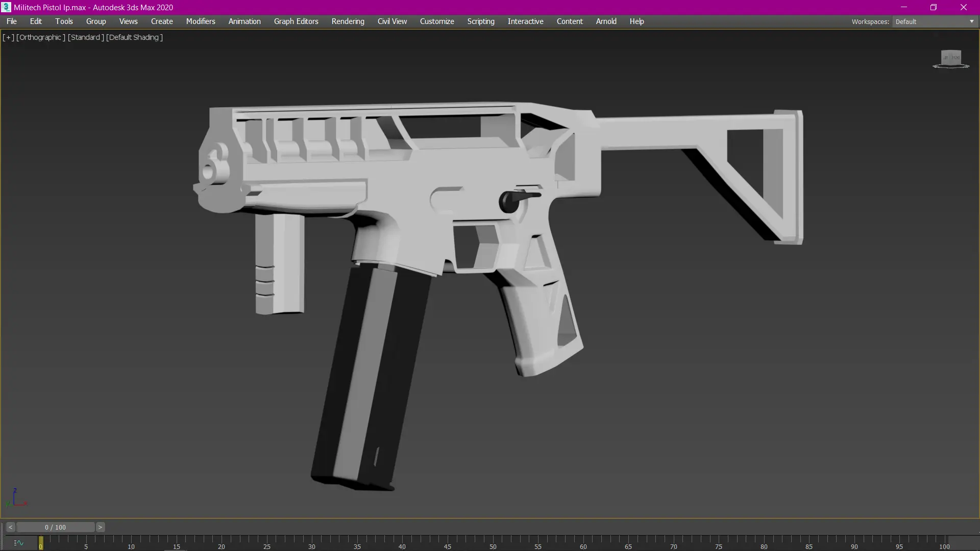Minimize the 3ds Max window
Screen dimensions: 980x551
click(904, 7)
